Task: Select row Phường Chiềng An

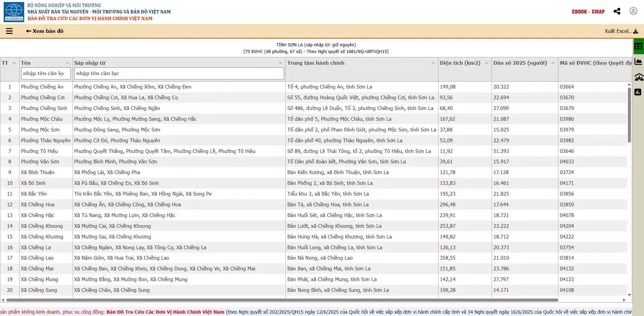Action: (314, 87)
